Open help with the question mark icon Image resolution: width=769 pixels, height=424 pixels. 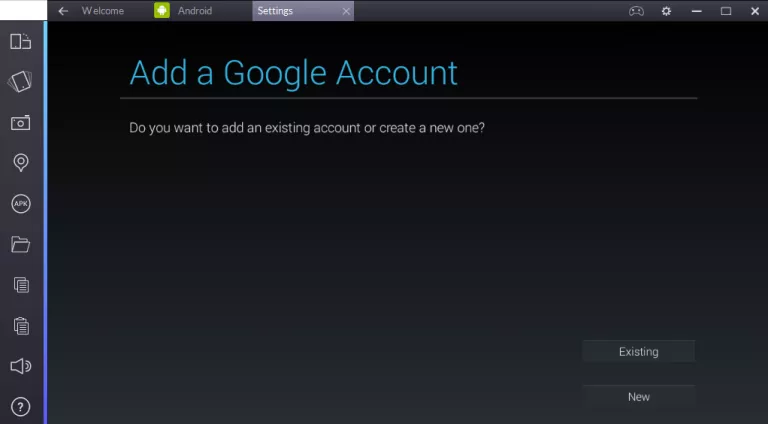click(x=21, y=406)
